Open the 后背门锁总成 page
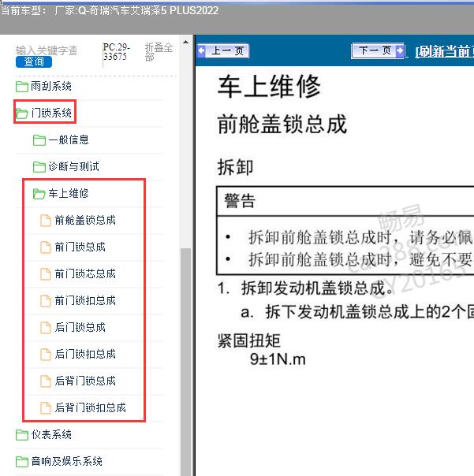Image resolution: width=474 pixels, height=476 pixels. 85,381
